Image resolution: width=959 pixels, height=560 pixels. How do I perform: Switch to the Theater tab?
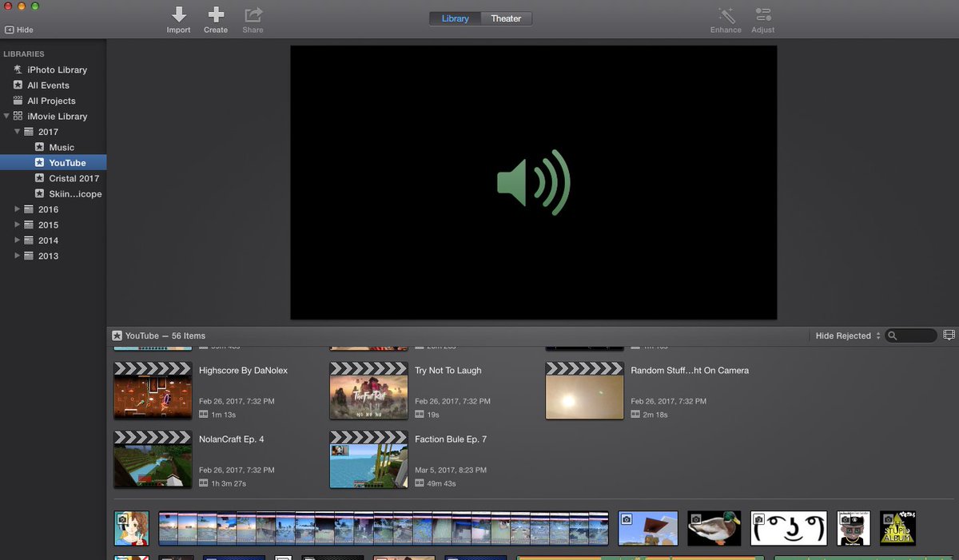506,18
